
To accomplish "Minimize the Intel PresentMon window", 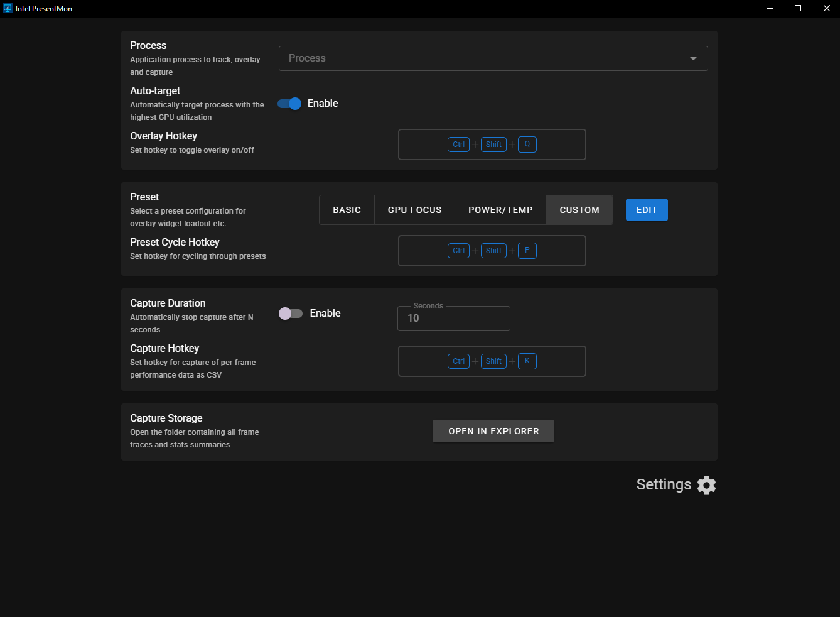I will coord(770,8).
